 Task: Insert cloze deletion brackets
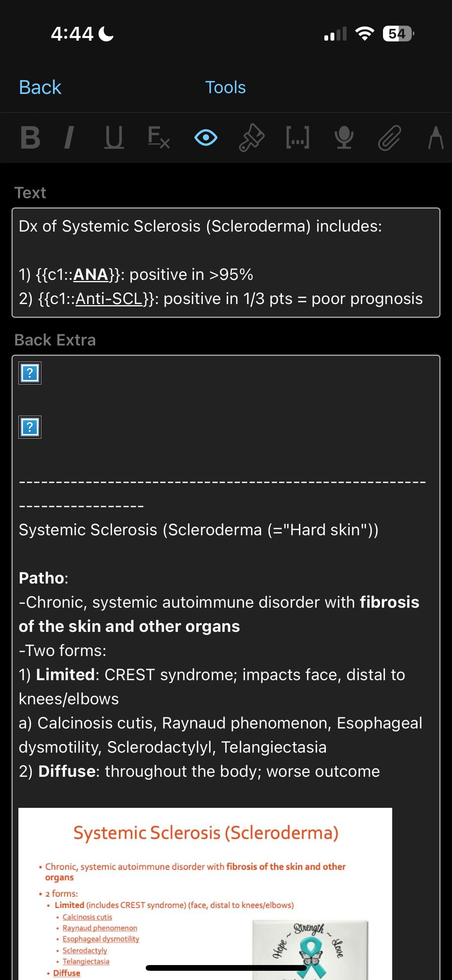tap(297, 138)
